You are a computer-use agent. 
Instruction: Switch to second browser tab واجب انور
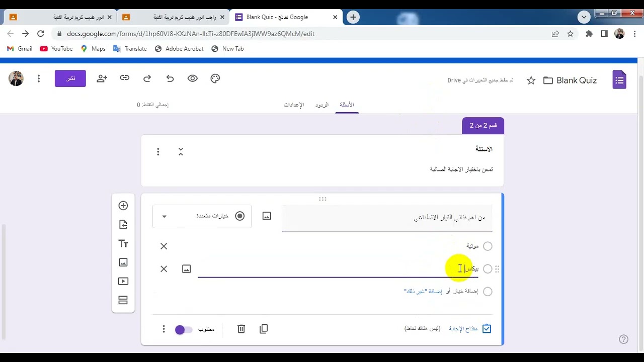pyautogui.click(x=173, y=17)
